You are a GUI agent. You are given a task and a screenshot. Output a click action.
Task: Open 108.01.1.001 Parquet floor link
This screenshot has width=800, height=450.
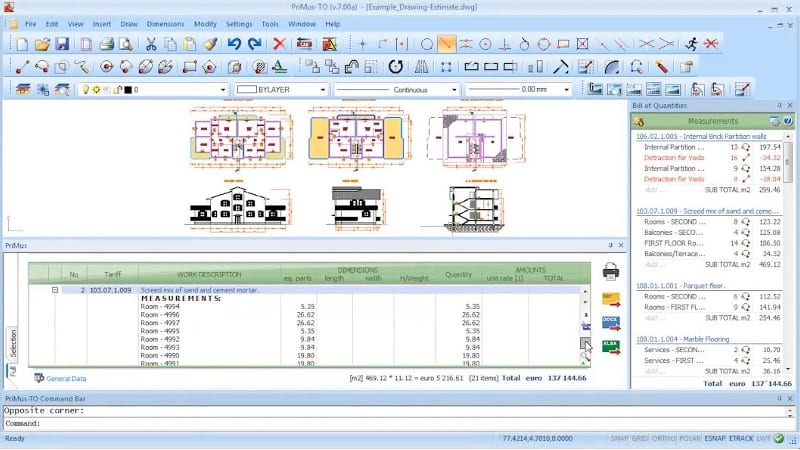[x=680, y=286]
